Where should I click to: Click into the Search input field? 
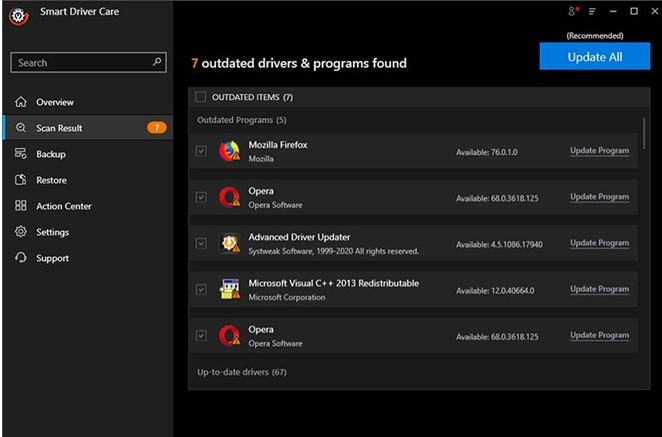pyautogui.click(x=80, y=62)
